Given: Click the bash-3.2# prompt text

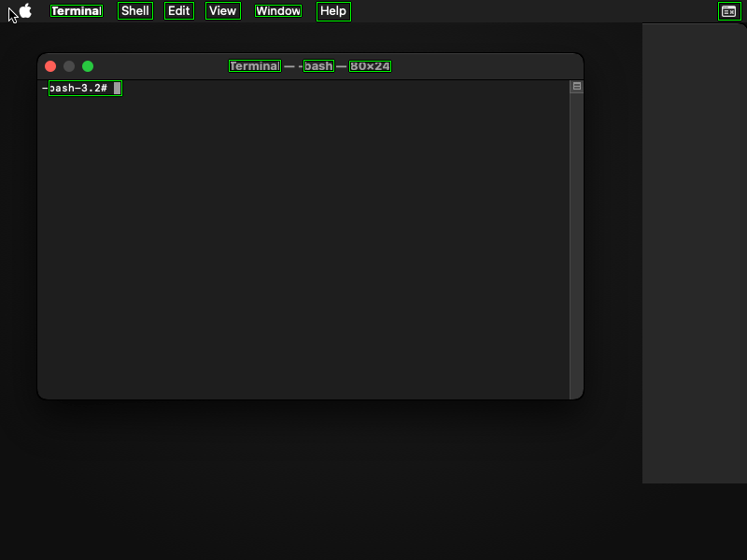Looking at the screenshot, I should pos(78,88).
